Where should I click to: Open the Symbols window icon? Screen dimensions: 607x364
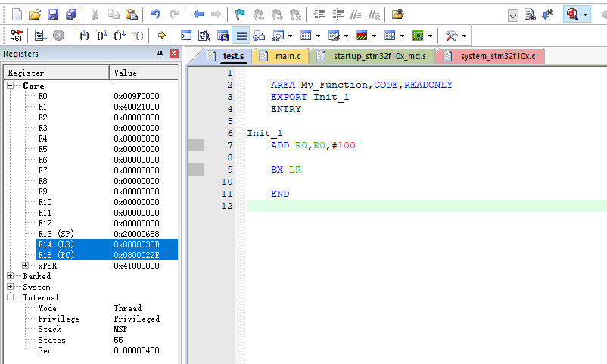(x=223, y=36)
